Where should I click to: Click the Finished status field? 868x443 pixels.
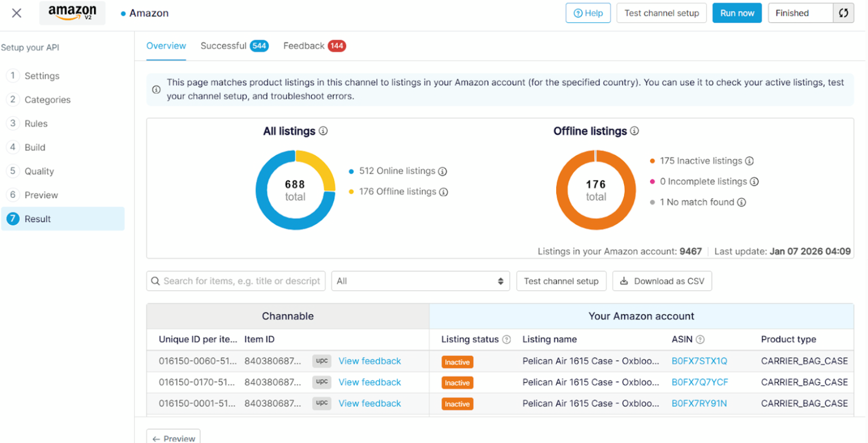(x=800, y=13)
